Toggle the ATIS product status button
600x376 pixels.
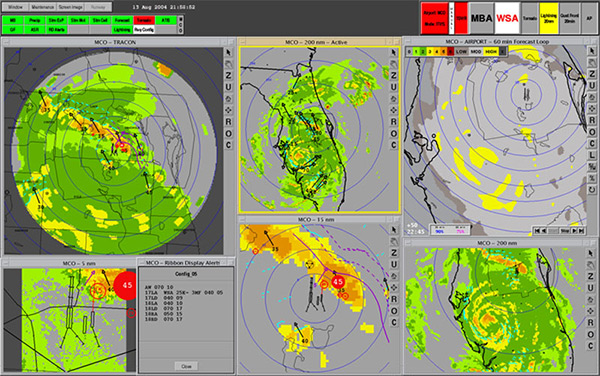(x=166, y=20)
